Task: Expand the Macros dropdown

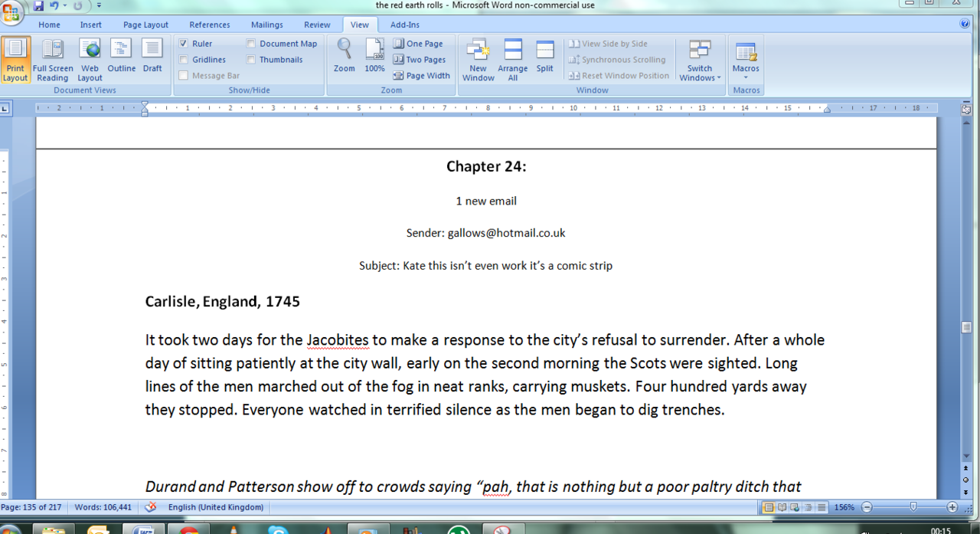Action: click(x=745, y=61)
